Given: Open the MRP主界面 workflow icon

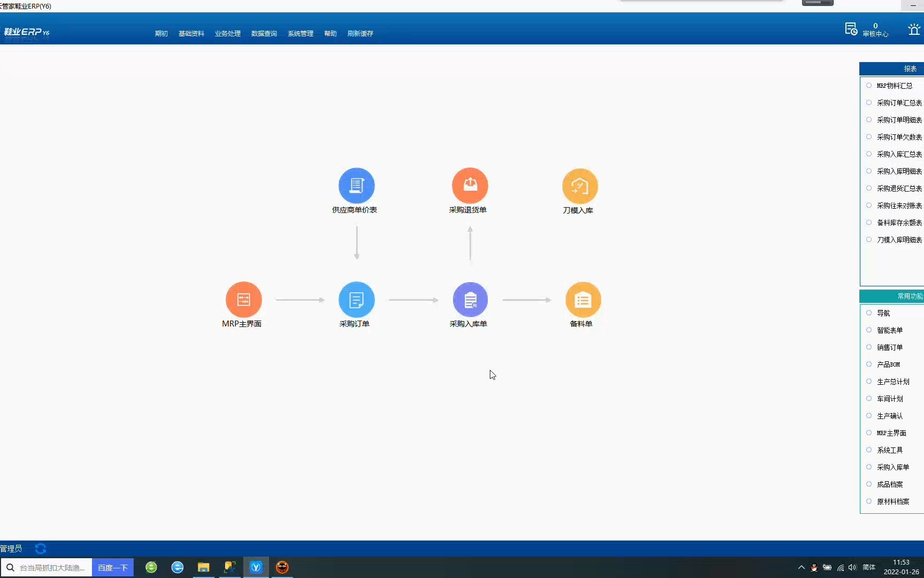Looking at the screenshot, I should tap(243, 300).
